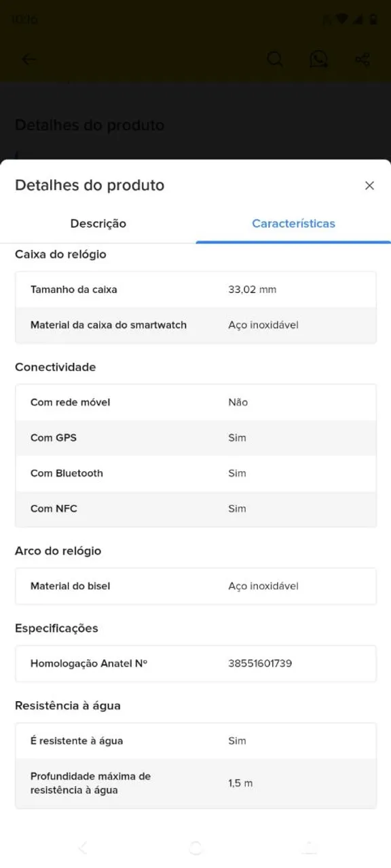Select the Características tab

tap(293, 223)
